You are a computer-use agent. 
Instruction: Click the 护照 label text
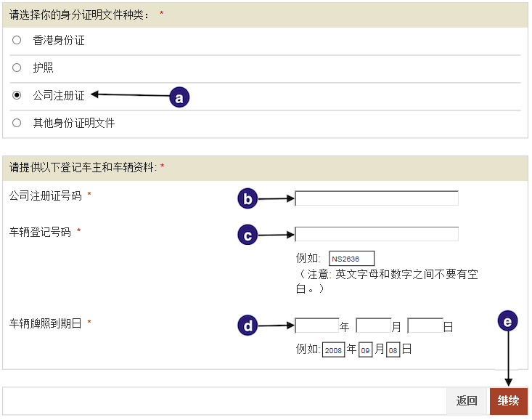[44, 68]
